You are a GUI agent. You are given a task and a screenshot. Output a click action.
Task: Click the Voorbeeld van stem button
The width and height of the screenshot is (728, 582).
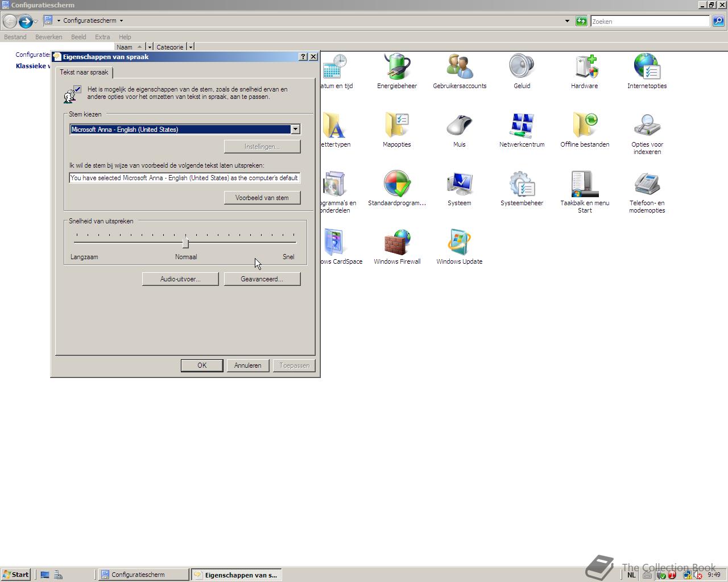pos(262,198)
